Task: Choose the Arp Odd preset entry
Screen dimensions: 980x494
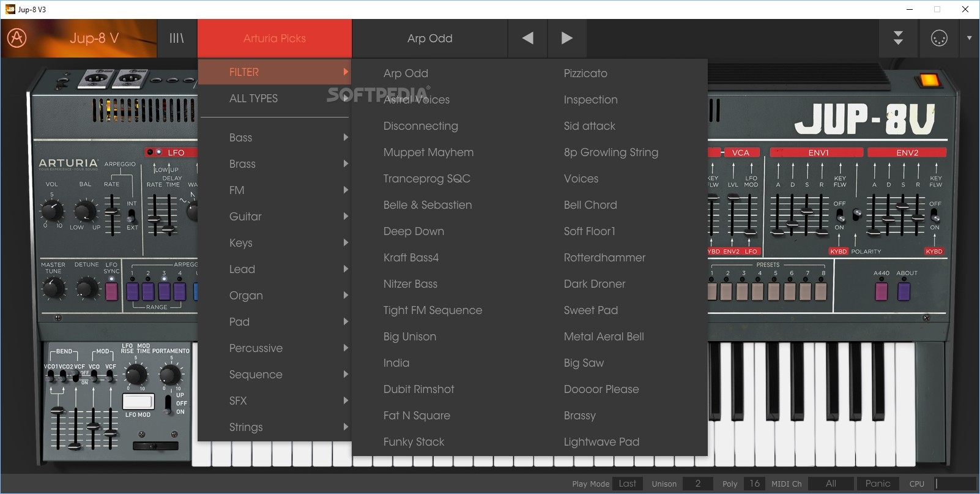Action: pyautogui.click(x=406, y=73)
